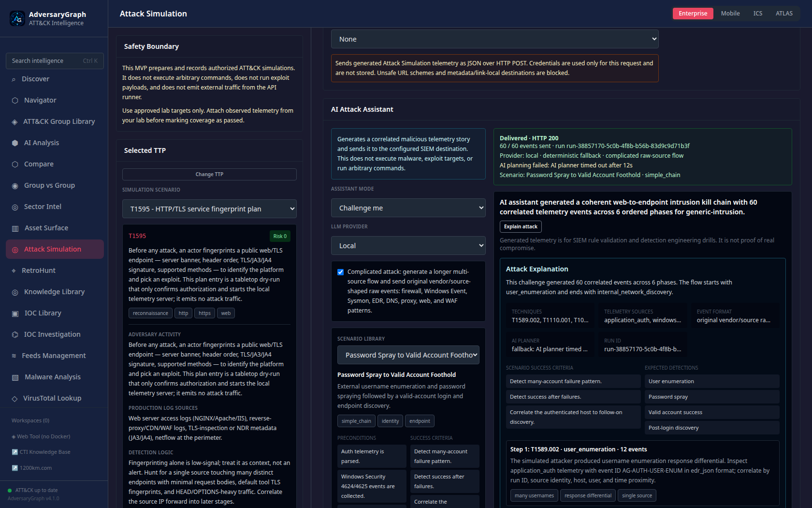Open the Assistant Mode Challenge me dropdown
Screen dimensions: 812x508
point(408,208)
